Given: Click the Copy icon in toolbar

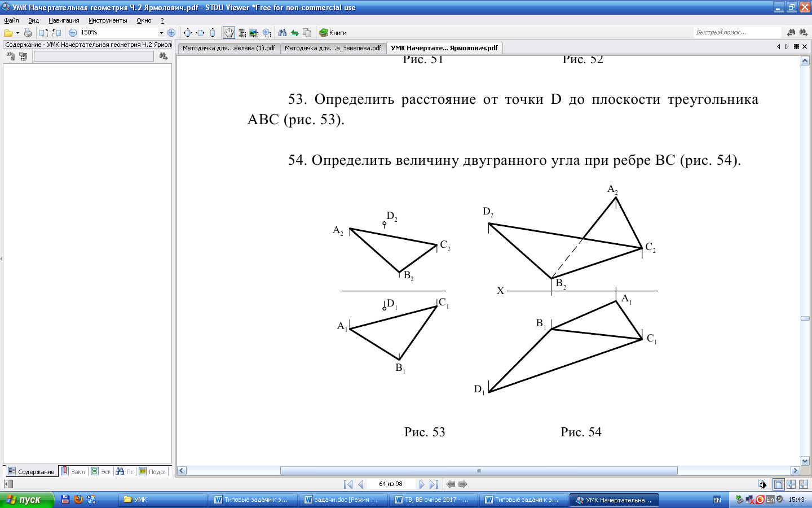Looking at the screenshot, I should tap(307, 33).
